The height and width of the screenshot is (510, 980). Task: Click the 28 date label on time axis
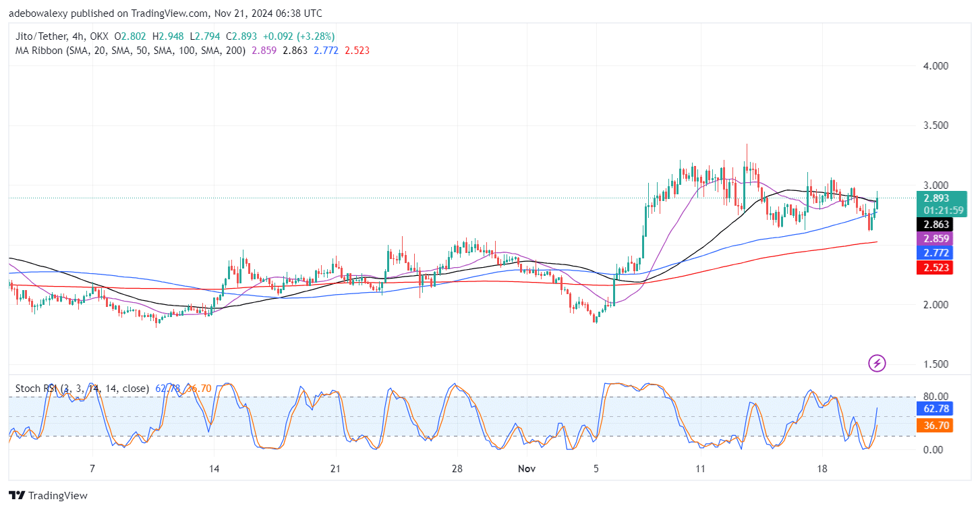(457, 468)
